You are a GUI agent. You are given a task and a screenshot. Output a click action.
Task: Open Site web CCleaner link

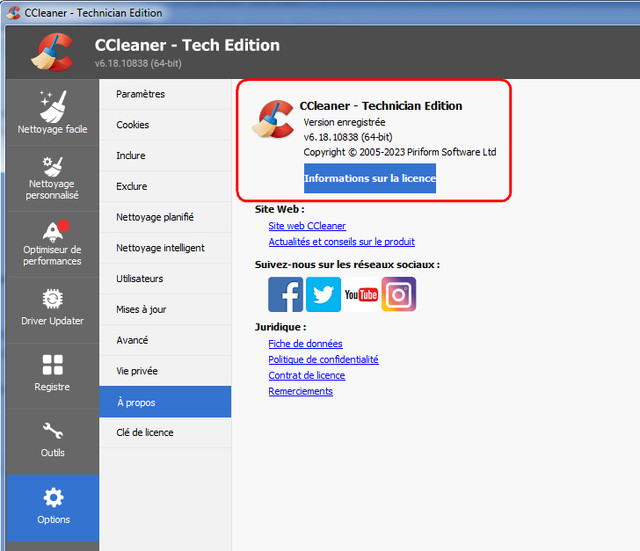pyautogui.click(x=307, y=226)
